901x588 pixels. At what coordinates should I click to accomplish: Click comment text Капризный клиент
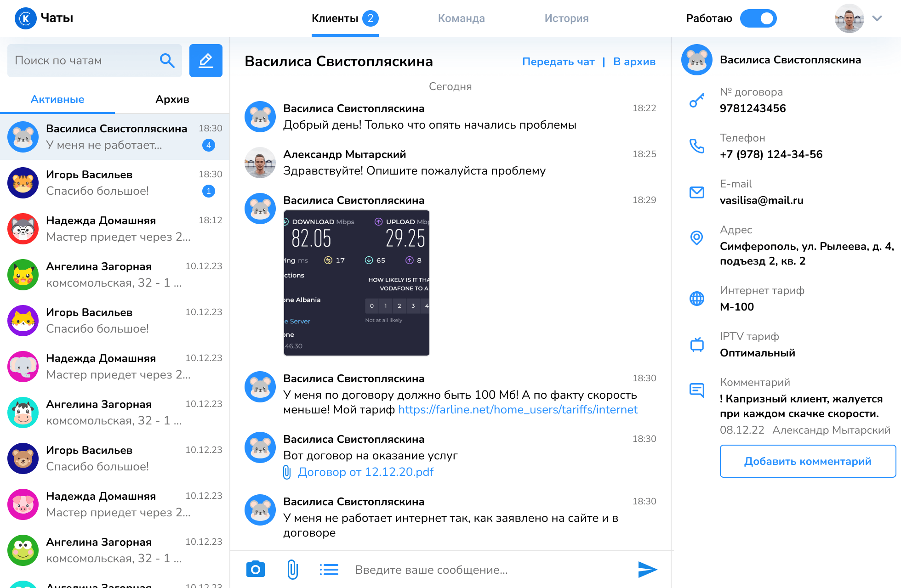tap(801, 406)
